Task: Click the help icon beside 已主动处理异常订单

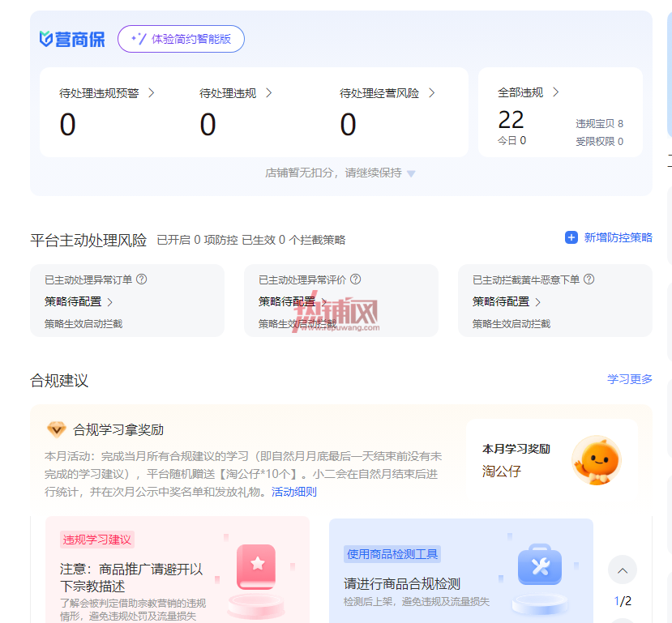Action: click(x=141, y=279)
